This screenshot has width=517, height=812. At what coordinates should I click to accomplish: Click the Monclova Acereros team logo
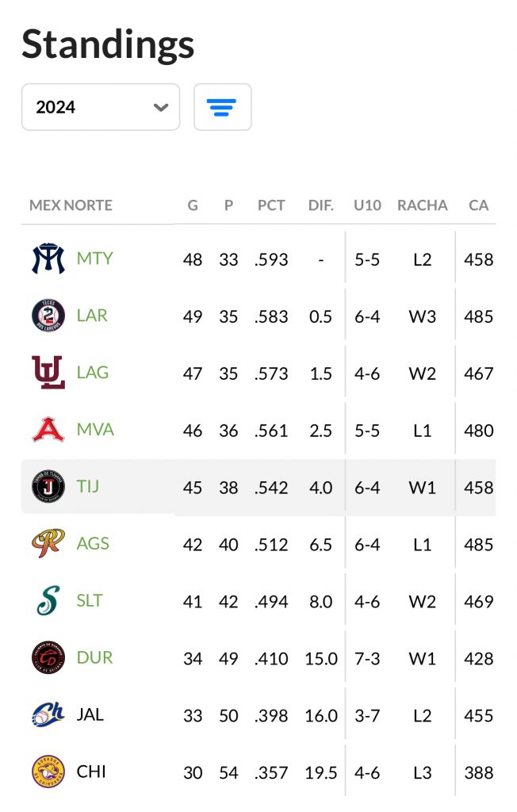coord(48,430)
